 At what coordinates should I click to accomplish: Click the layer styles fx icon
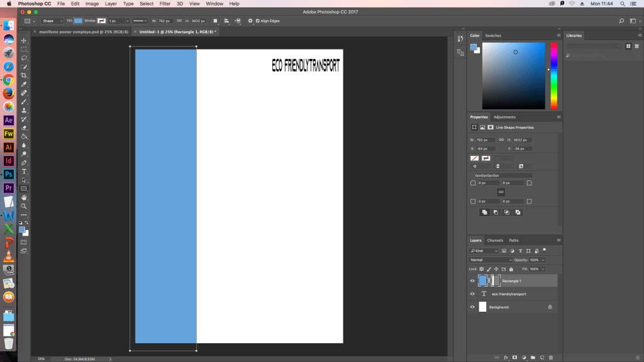tap(505, 358)
